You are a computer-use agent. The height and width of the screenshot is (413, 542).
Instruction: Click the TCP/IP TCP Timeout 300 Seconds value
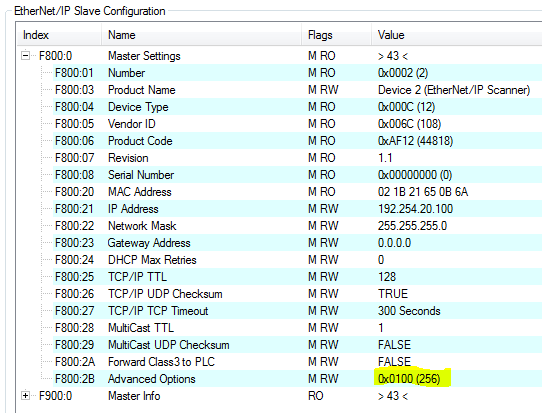(x=409, y=311)
